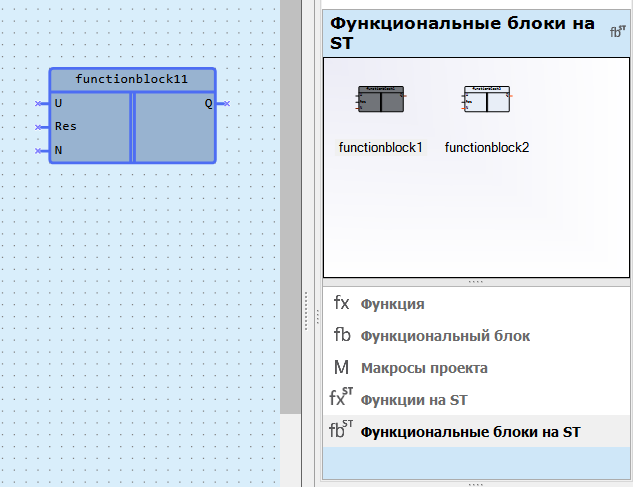The width and height of the screenshot is (633, 487).
Task: Select the functionblock2 library thumbnail
Action: point(487,100)
